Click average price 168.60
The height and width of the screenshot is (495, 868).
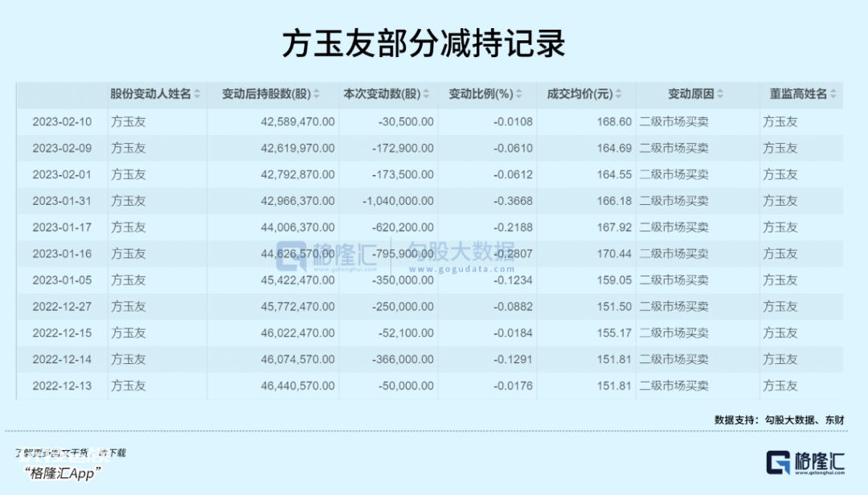click(x=614, y=122)
